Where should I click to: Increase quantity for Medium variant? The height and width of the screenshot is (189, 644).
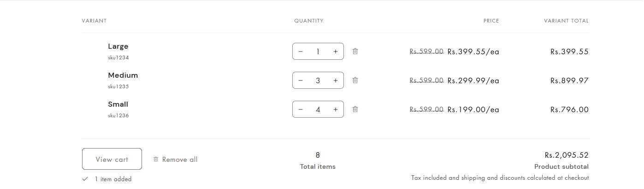(x=336, y=80)
